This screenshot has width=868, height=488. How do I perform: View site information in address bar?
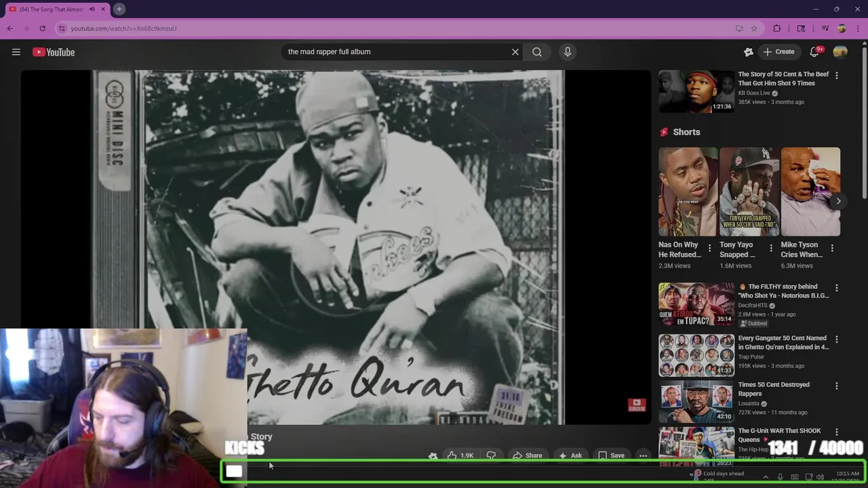click(62, 28)
